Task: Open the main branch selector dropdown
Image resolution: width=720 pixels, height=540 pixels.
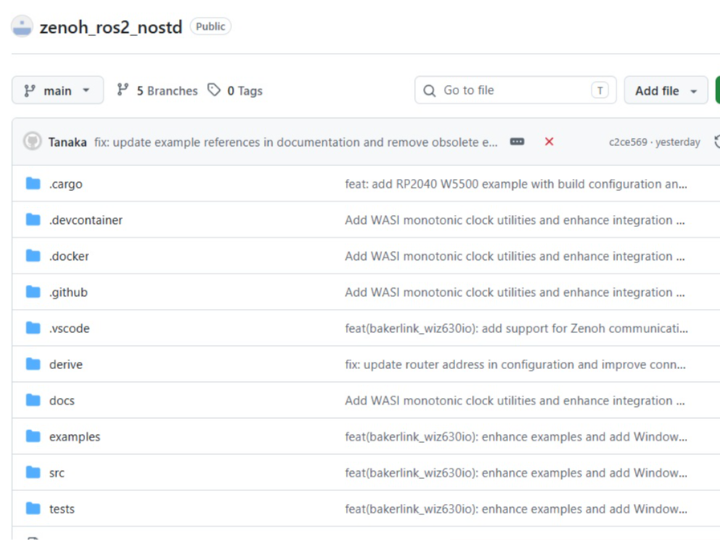Action: pos(57,90)
